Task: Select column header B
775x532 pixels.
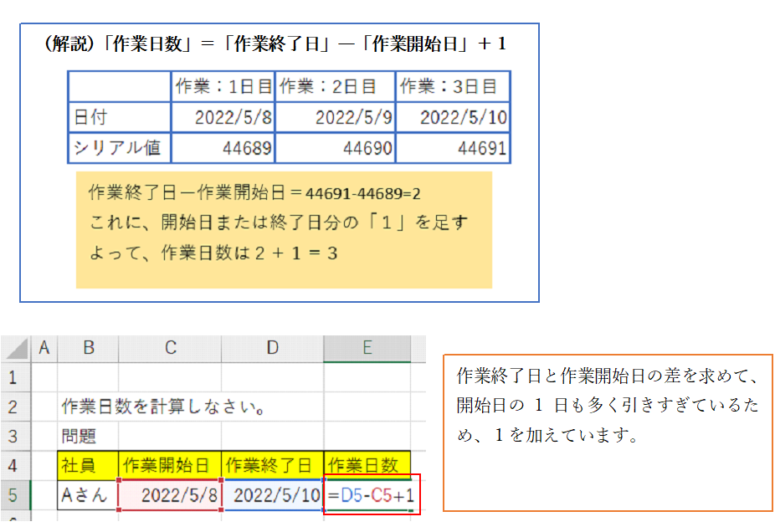Action: [88, 348]
